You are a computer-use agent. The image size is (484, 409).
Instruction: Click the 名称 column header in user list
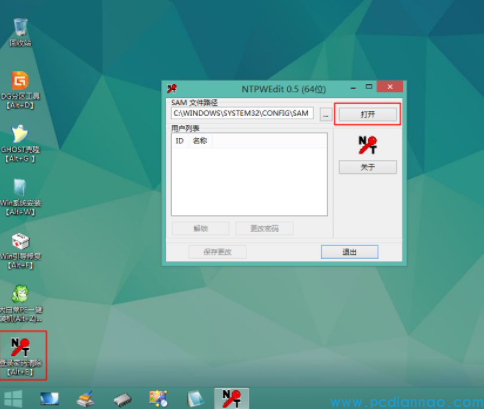click(x=200, y=141)
